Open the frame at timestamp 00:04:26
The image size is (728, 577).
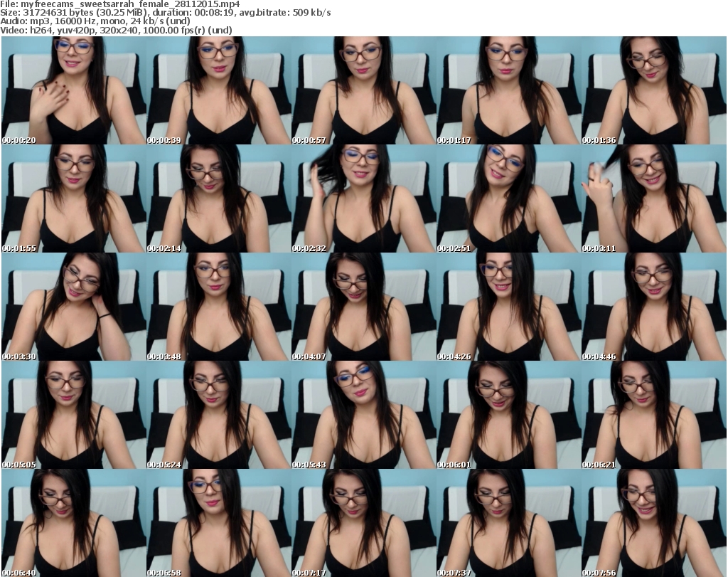coord(508,307)
